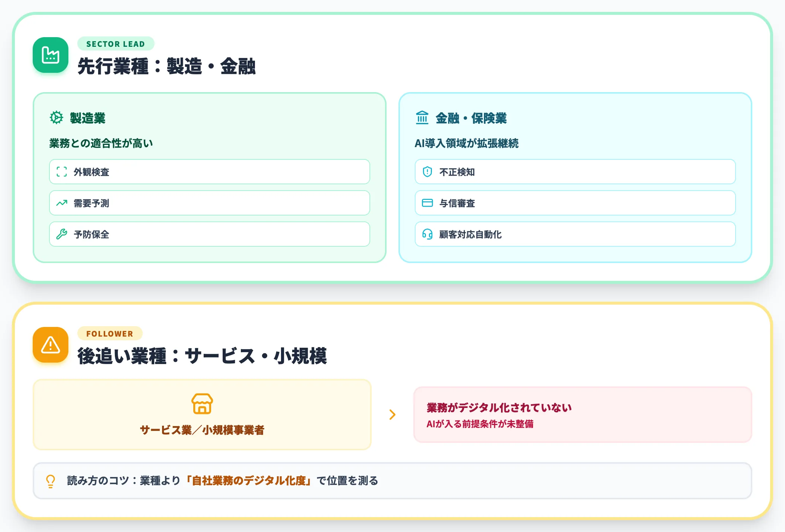Click the 先行業種：製造・金融 heading
Screen dimensions: 785x532
point(167,66)
